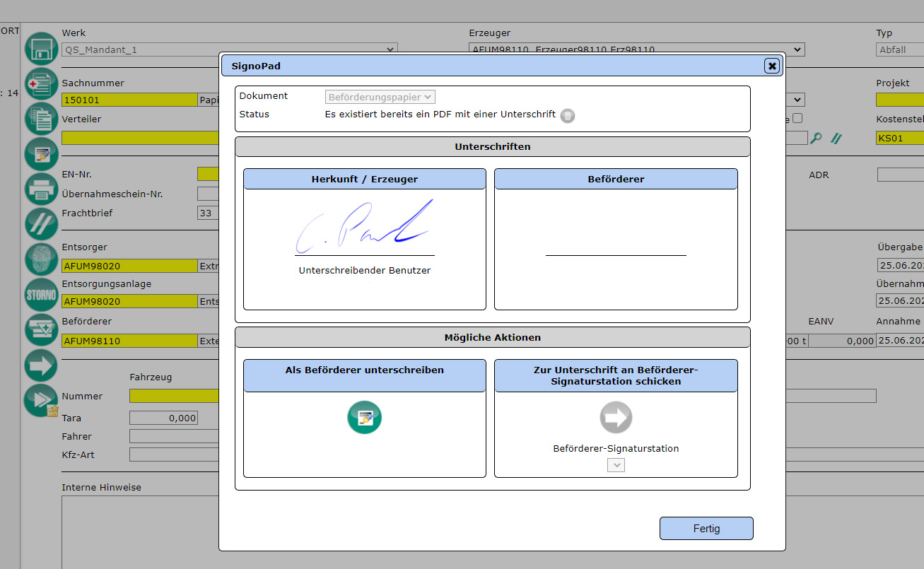Open the signature pad sidebar icon
The width and height of the screenshot is (924, 569).
click(x=41, y=153)
